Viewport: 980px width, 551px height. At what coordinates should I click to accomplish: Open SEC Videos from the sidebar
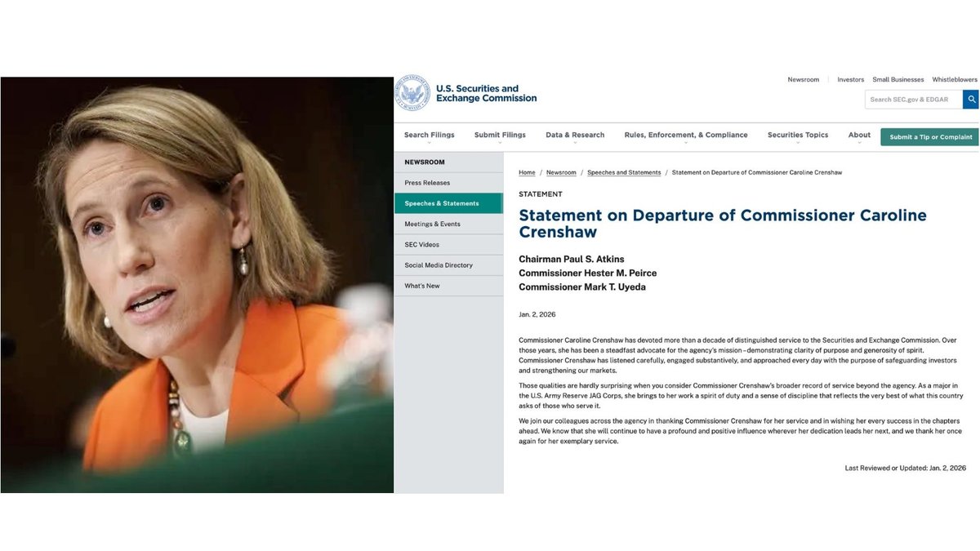421,245
